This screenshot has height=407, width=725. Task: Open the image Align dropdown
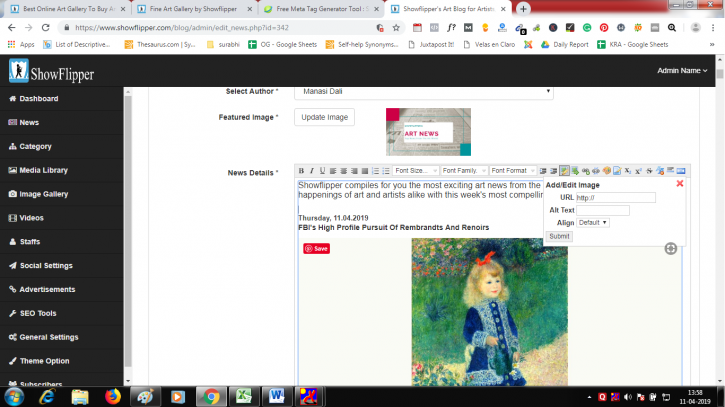593,222
